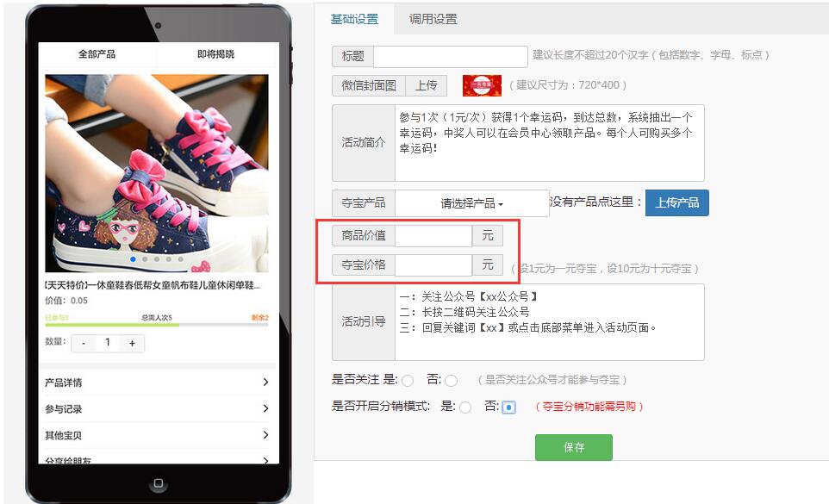Expand the 参与记录 row chevron
This screenshot has height=504, width=829.
(265, 409)
